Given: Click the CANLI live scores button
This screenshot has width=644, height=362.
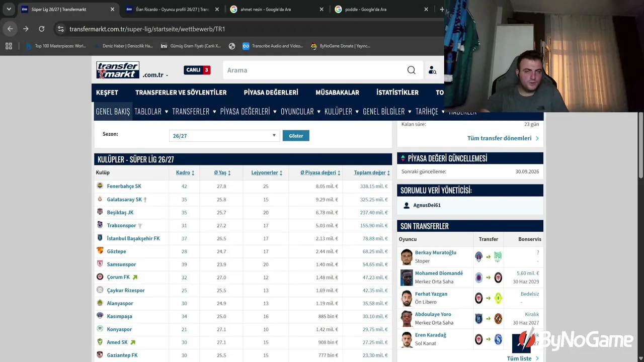Looking at the screenshot, I should coord(197,70).
